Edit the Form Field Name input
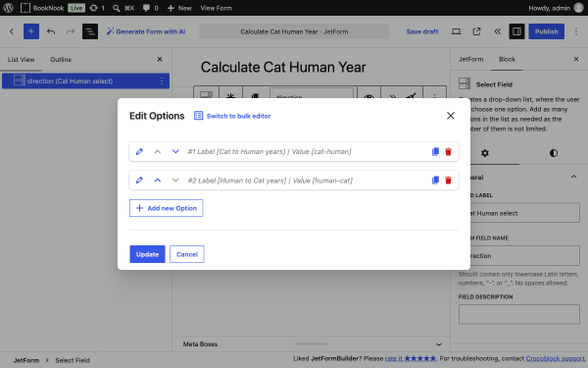This screenshot has height=368, width=588. 525,256
